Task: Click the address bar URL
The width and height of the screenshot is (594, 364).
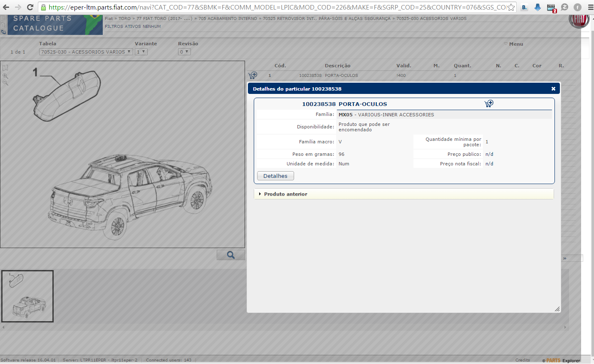Action: pyautogui.click(x=277, y=7)
